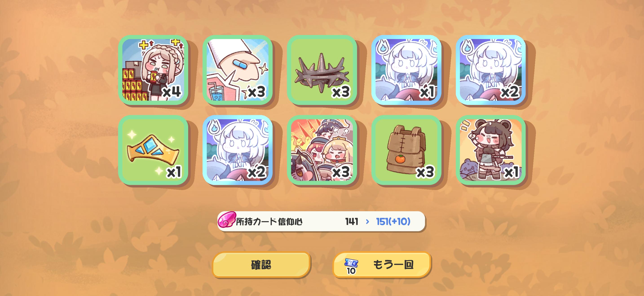
Task: Pick the golden jeweled tiara item x1
Action: [153, 150]
